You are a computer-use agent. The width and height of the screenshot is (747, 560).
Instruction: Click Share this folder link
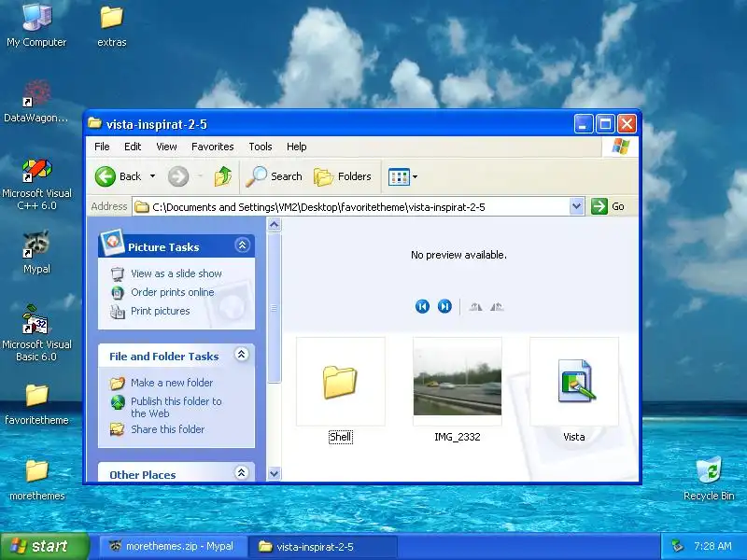pyautogui.click(x=168, y=429)
